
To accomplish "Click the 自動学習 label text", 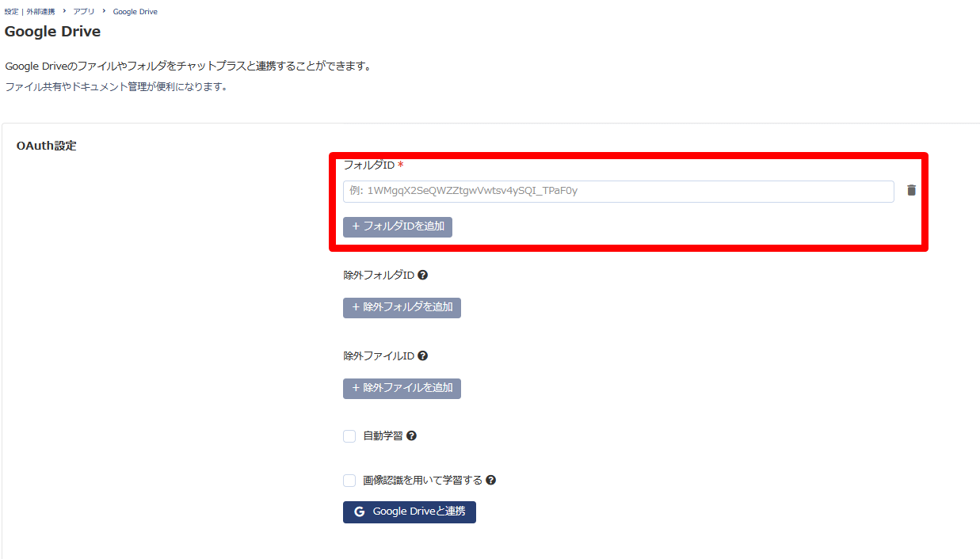I will [383, 436].
